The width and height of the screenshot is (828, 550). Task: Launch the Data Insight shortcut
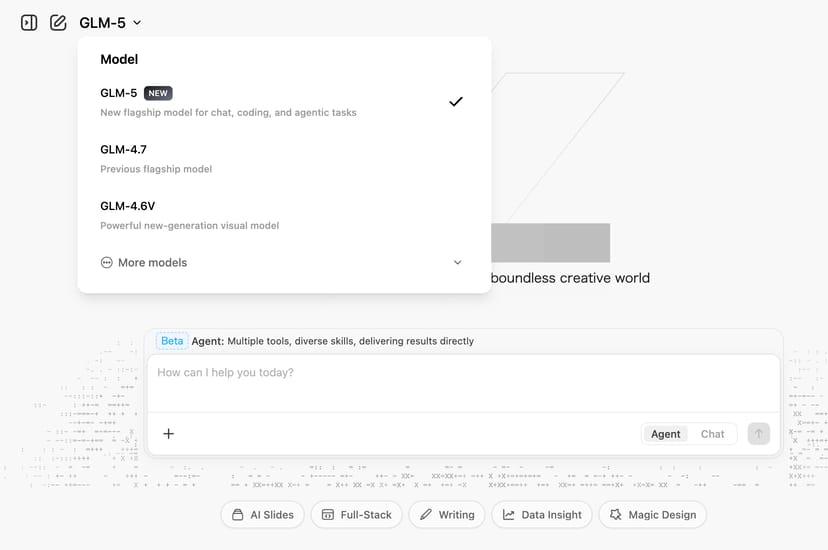[542, 515]
